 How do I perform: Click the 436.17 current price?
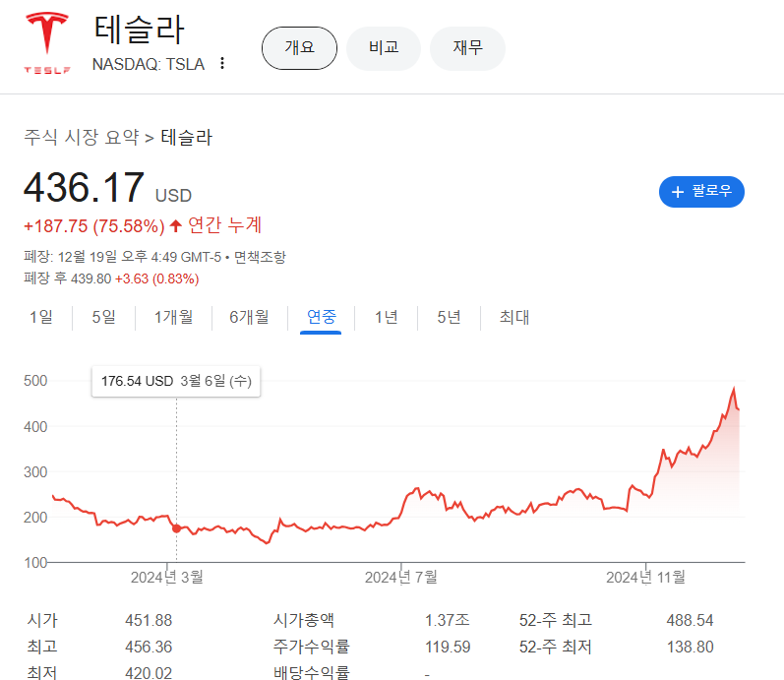pyautogui.click(x=84, y=188)
